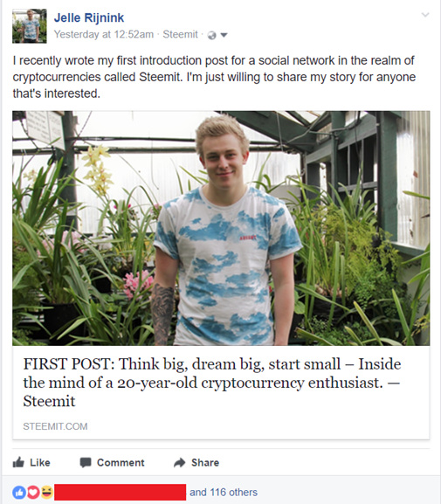
Task: Click the Yesterday at 12:52am timestamp
Action: point(104,34)
